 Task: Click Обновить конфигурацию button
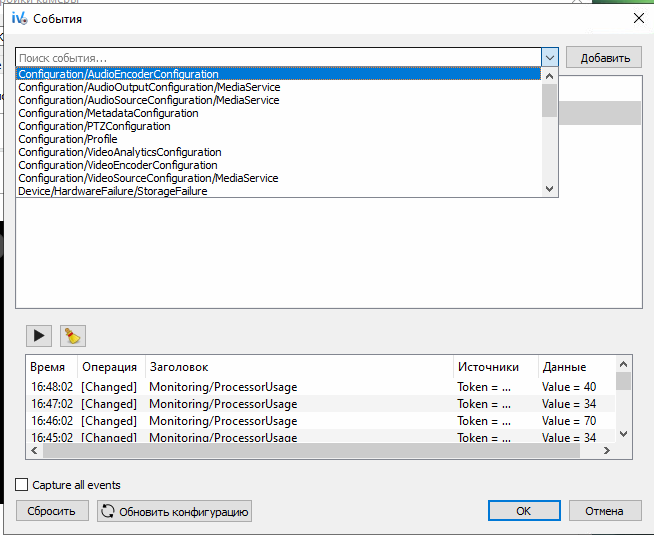tap(174, 511)
